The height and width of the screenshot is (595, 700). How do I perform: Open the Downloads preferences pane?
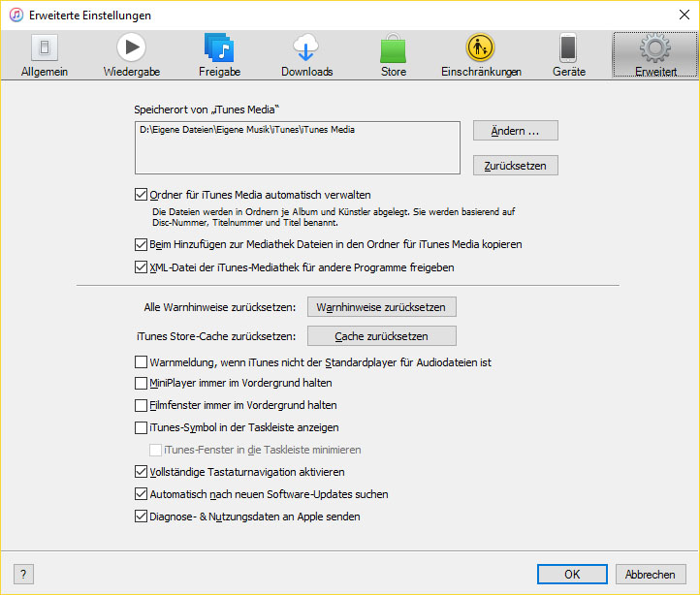306,55
